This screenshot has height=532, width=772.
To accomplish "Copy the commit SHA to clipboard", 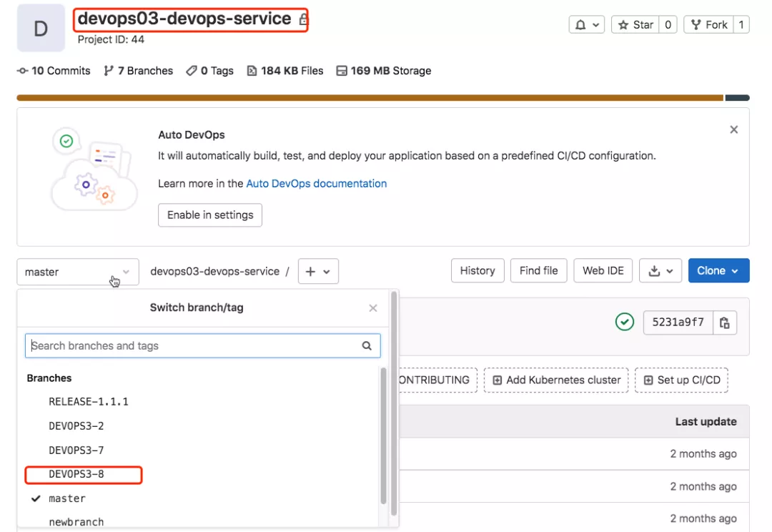I will tap(725, 322).
